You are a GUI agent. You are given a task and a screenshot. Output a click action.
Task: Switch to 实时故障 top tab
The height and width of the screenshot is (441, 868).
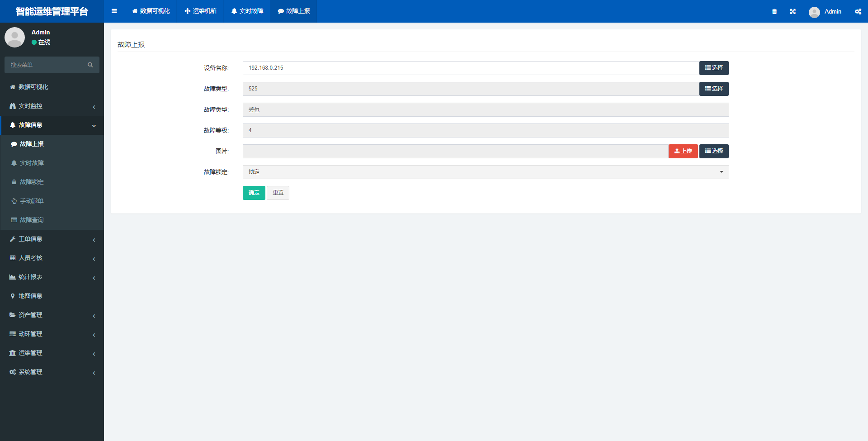pos(247,11)
